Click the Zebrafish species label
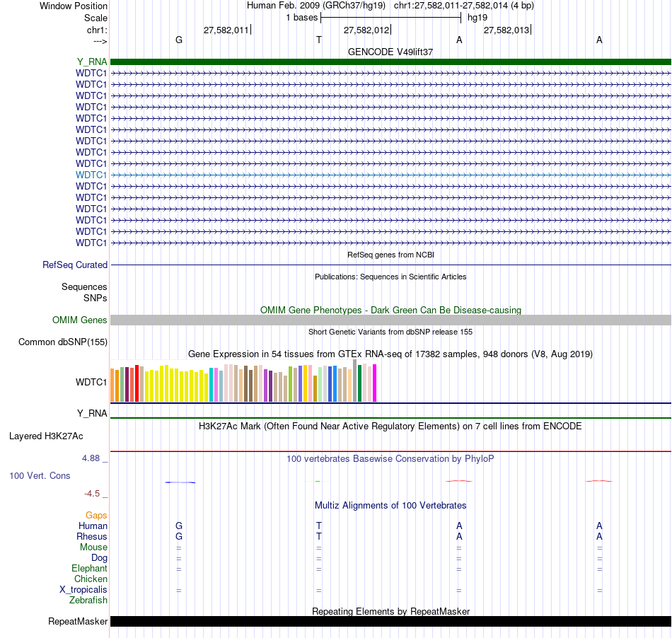 [88, 600]
